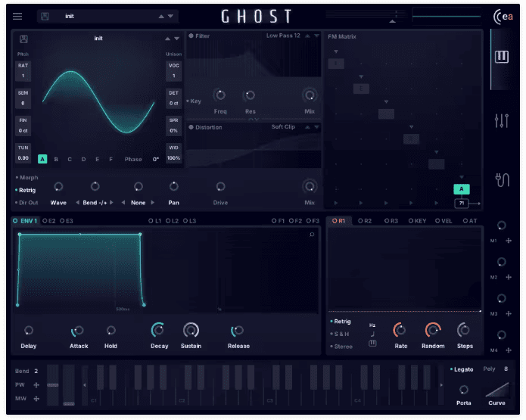Enable the Stereo option
Viewport: 526px width, 420px height.
(x=341, y=347)
